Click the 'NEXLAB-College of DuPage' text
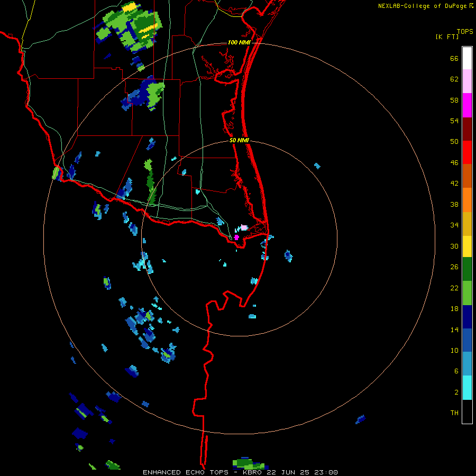This screenshot has height=476, width=476. (423, 6)
